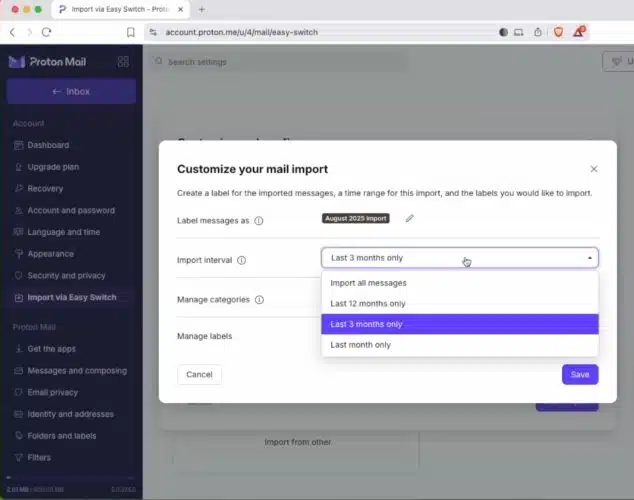This screenshot has width=634, height=500.
Task: Open the Proton apps grid switcher icon
Action: point(123,62)
